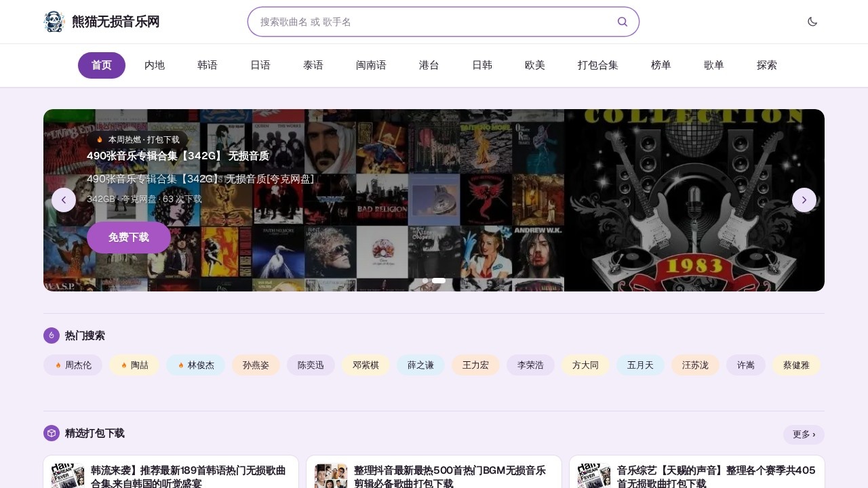Open the 探索 page
The height and width of the screenshot is (488, 868).
click(767, 65)
